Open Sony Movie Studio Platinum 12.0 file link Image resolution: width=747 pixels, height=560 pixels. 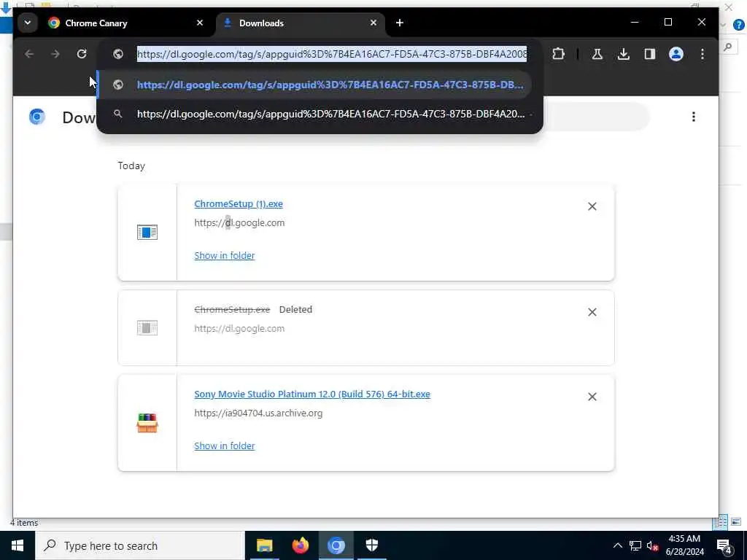click(312, 394)
